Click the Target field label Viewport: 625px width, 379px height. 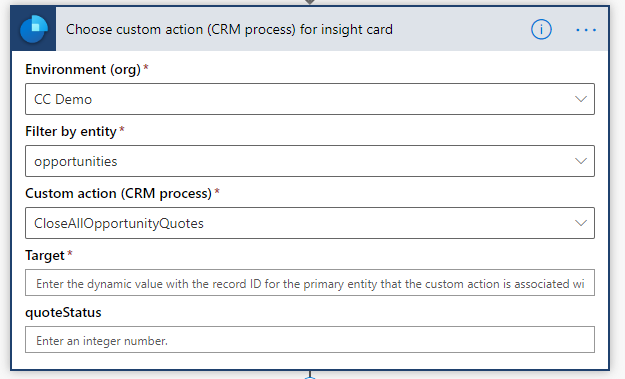click(45, 255)
